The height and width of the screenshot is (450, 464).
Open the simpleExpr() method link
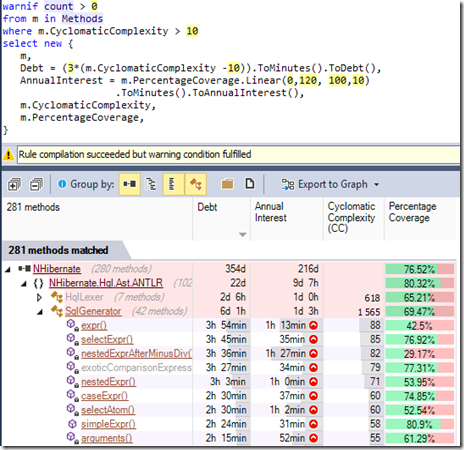pyautogui.click(x=108, y=424)
